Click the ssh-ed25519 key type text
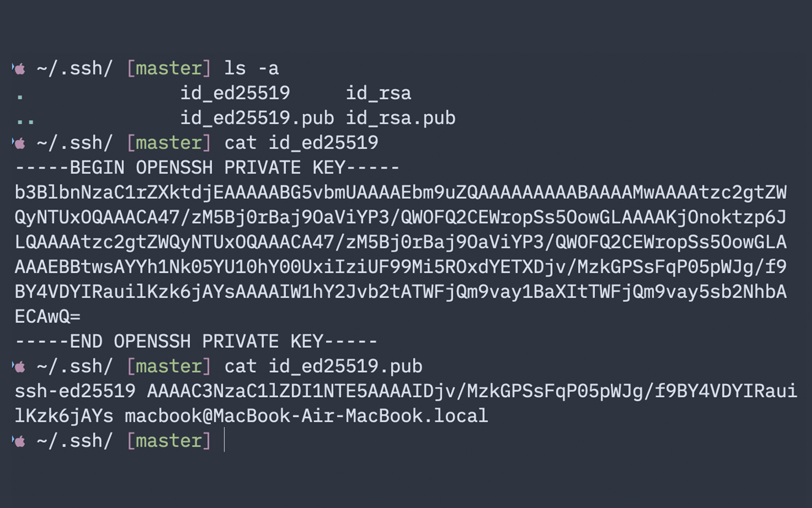 click(75, 391)
